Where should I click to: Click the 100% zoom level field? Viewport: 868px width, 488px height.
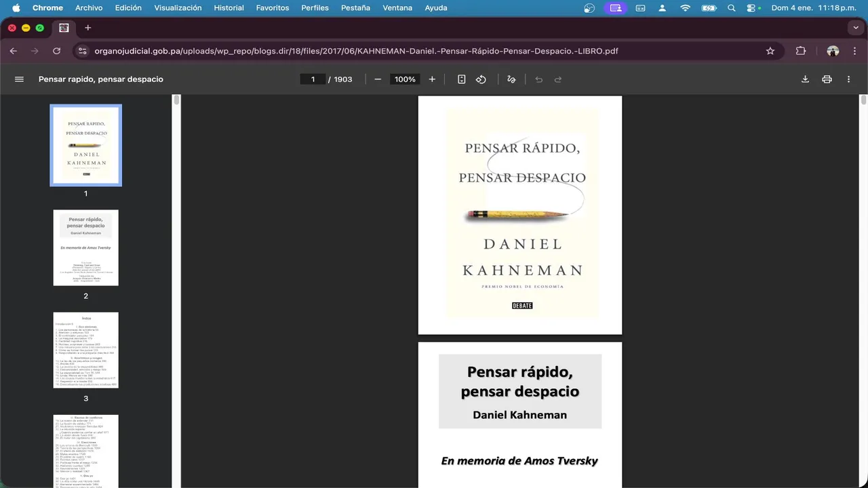pyautogui.click(x=405, y=79)
